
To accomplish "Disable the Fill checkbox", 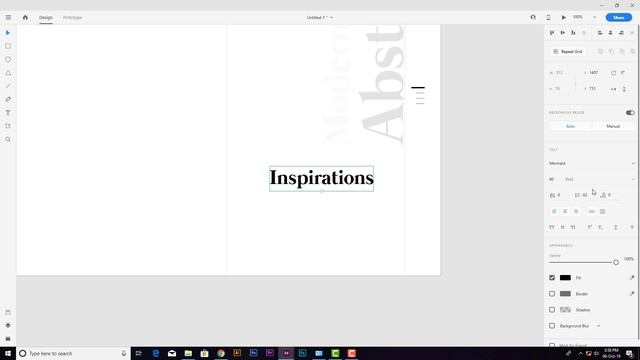I will (552, 278).
